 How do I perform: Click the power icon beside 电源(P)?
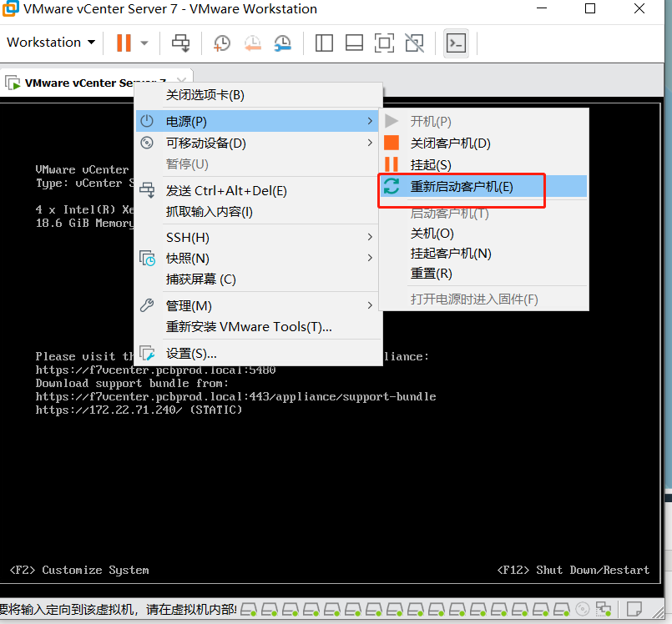147,121
